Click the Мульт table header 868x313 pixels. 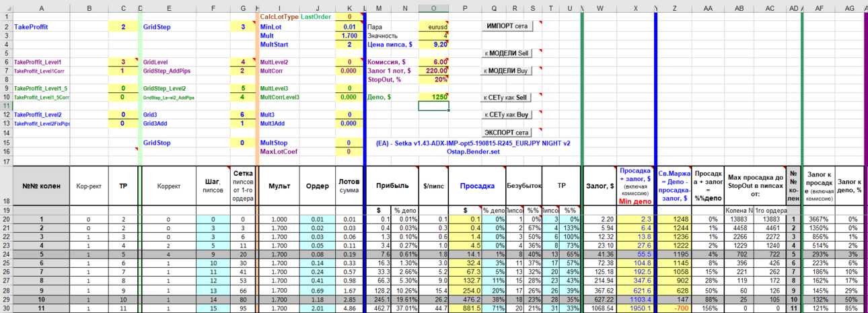tap(279, 186)
